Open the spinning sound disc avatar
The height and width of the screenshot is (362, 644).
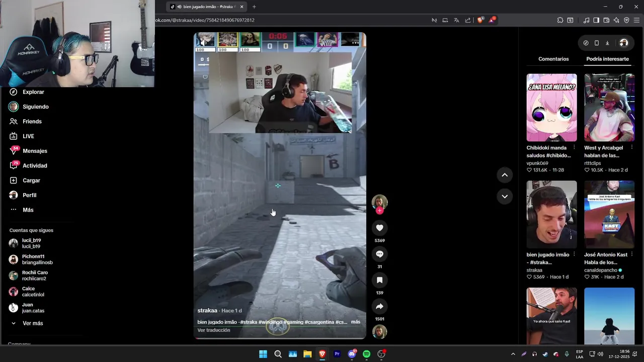379,332
